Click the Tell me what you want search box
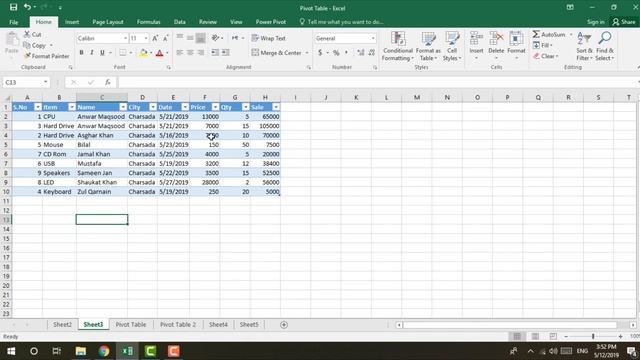 click(341, 22)
